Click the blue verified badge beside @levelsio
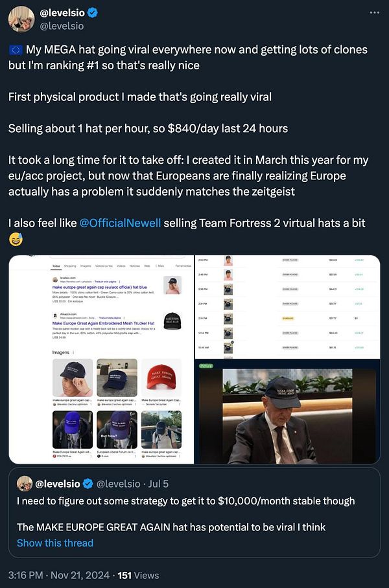Image resolution: width=389 pixels, height=588 pixels. pyautogui.click(x=93, y=13)
